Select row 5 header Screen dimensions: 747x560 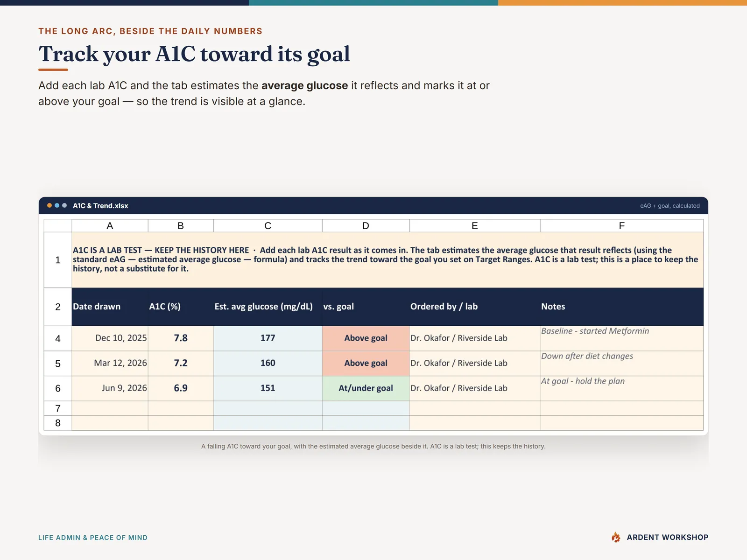point(58,364)
